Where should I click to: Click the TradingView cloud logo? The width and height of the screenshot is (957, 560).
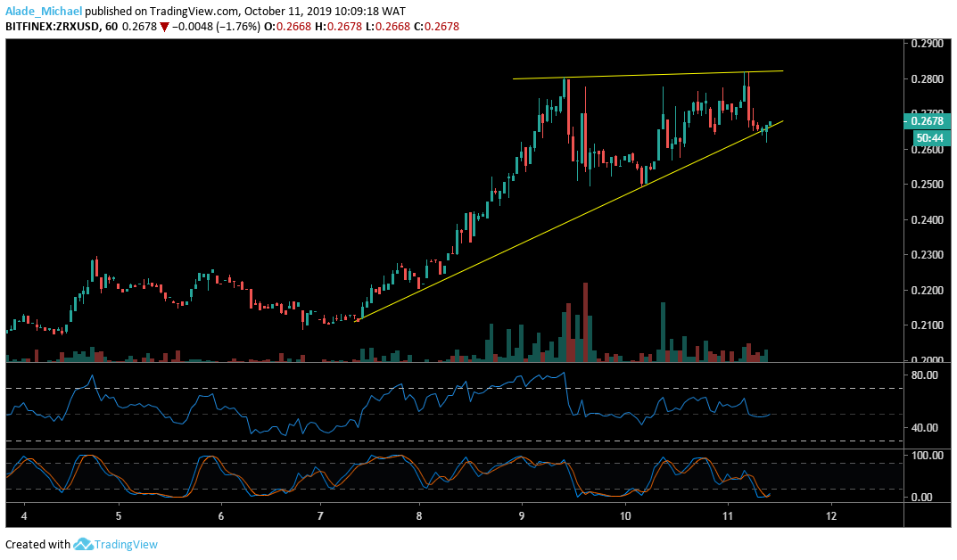coord(83,544)
